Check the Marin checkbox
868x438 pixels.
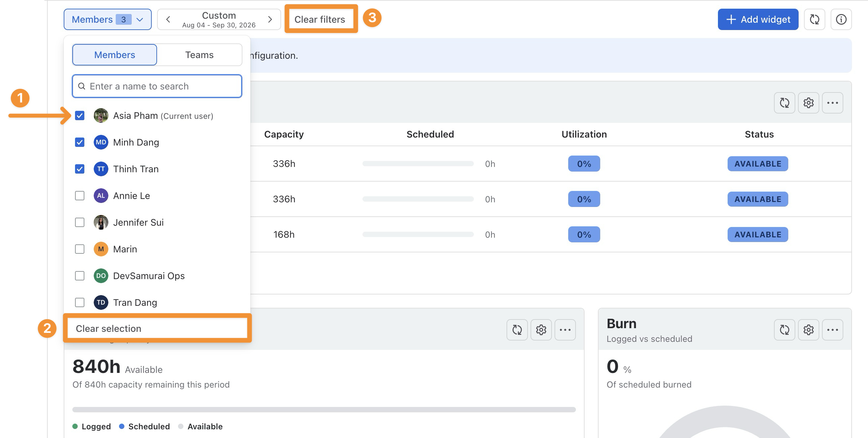click(x=79, y=249)
